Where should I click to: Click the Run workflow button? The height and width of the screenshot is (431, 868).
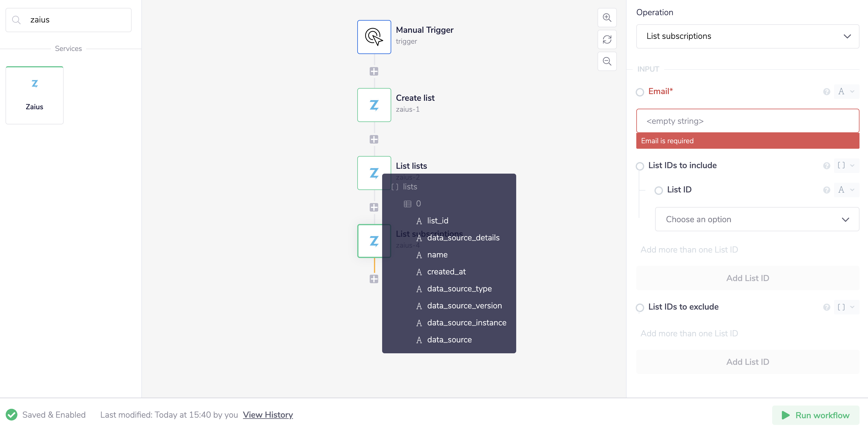[x=816, y=415]
